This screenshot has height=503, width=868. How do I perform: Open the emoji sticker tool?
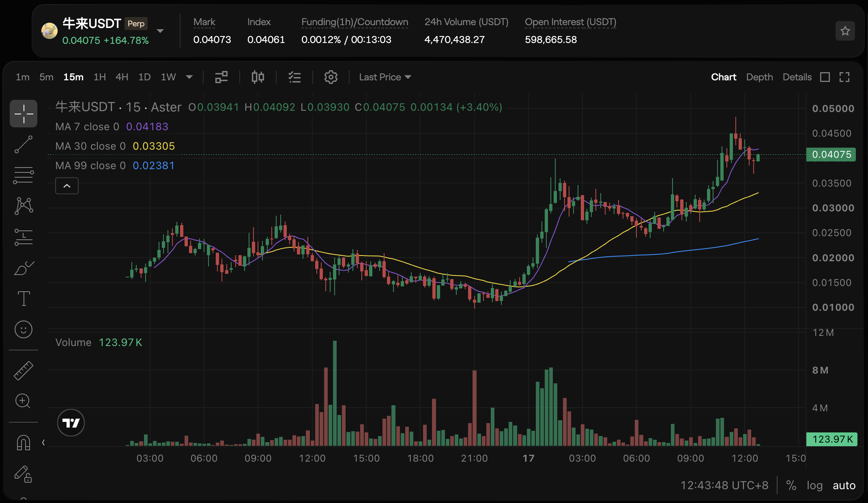24,329
